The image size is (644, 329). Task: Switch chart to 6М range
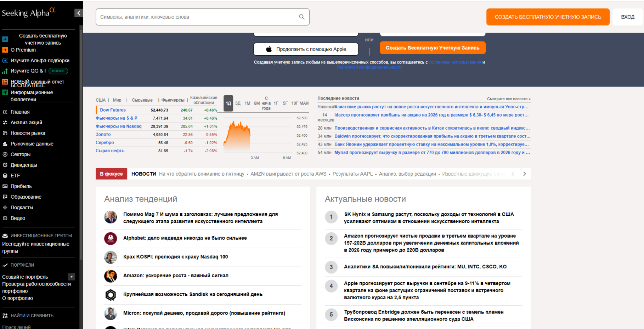pyautogui.click(x=257, y=103)
